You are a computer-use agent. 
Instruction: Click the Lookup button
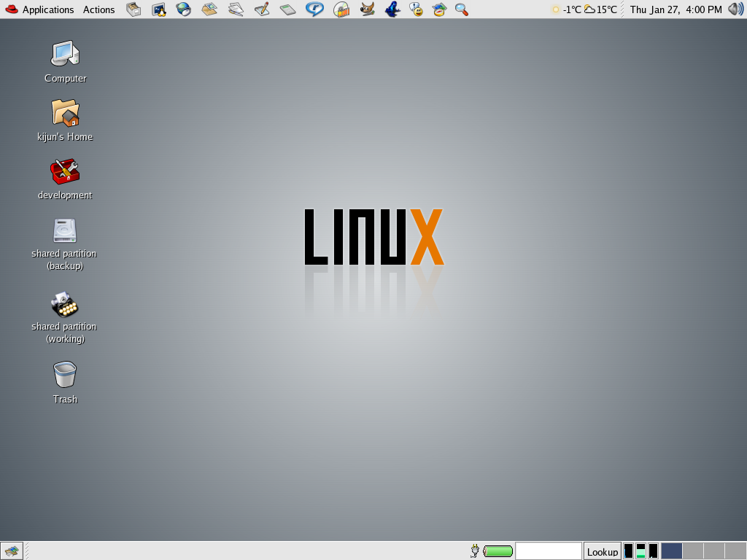[x=602, y=551]
